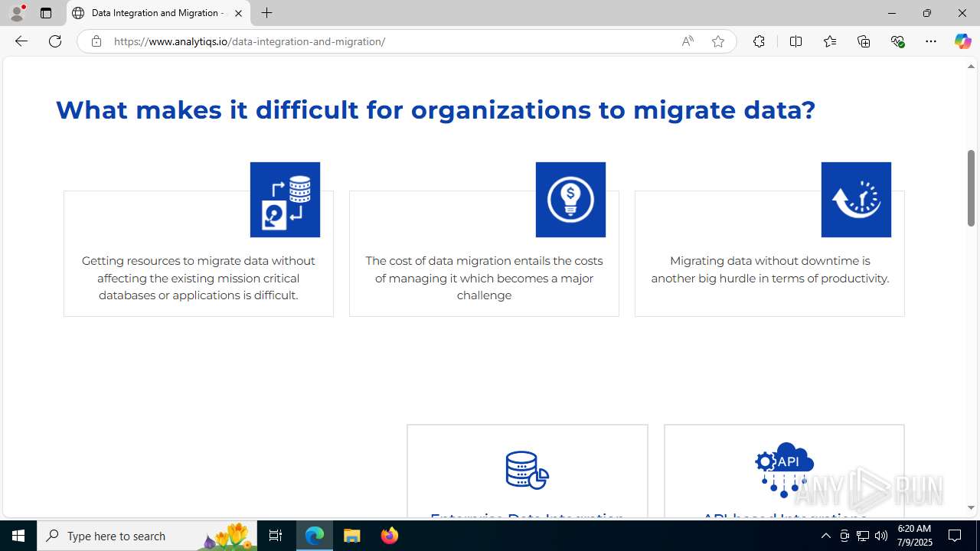The image size is (980, 551).
Task: Open volume control in system tray
Action: pos(881,536)
